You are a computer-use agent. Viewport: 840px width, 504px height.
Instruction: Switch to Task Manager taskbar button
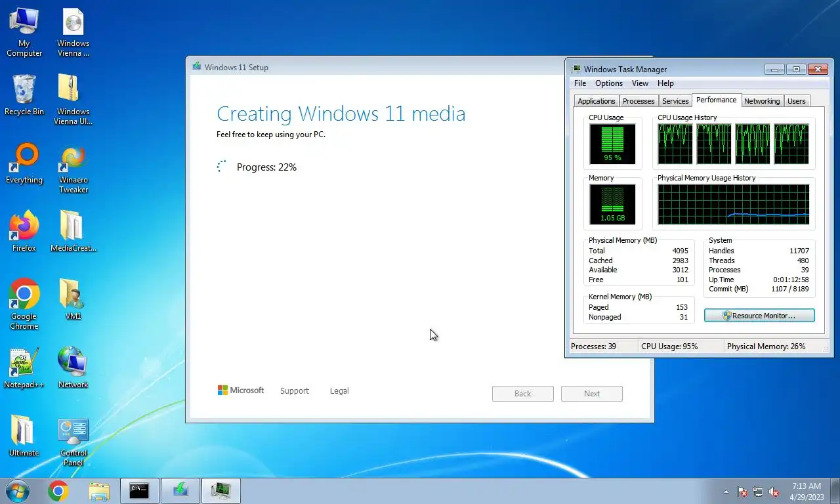pyautogui.click(x=221, y=491)
